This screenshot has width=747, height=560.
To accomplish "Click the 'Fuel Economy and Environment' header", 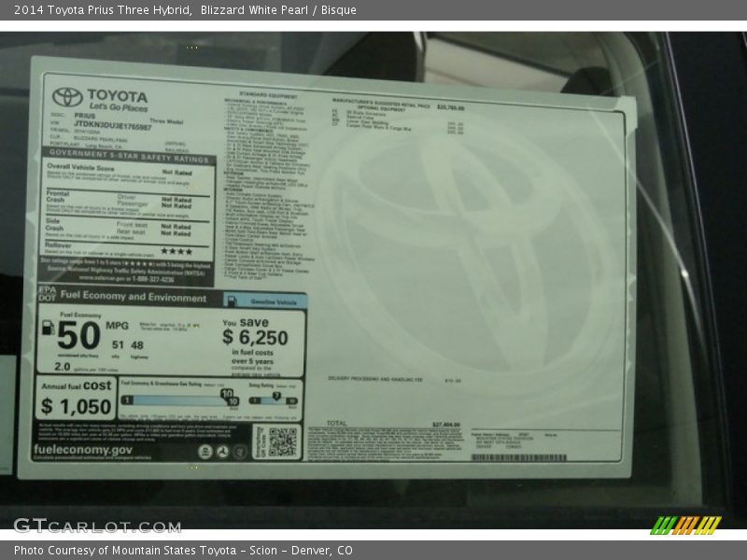I will [x=134, y=297].
